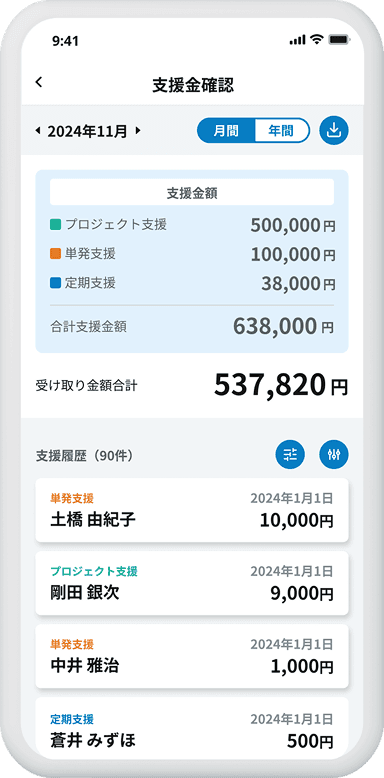Image resolution: width=384 pixels, height=778 pixels.
Task: Open 剛田 銀次 project support entry
Action: tap(192, 583)
